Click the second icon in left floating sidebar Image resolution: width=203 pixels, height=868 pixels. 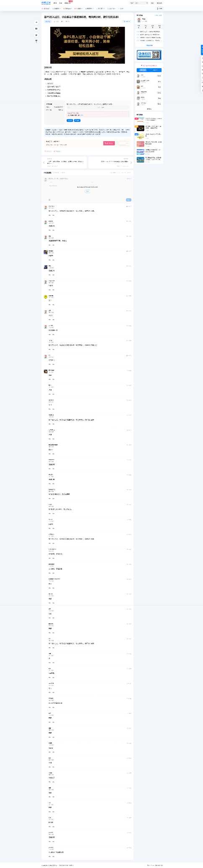(36, 29)
